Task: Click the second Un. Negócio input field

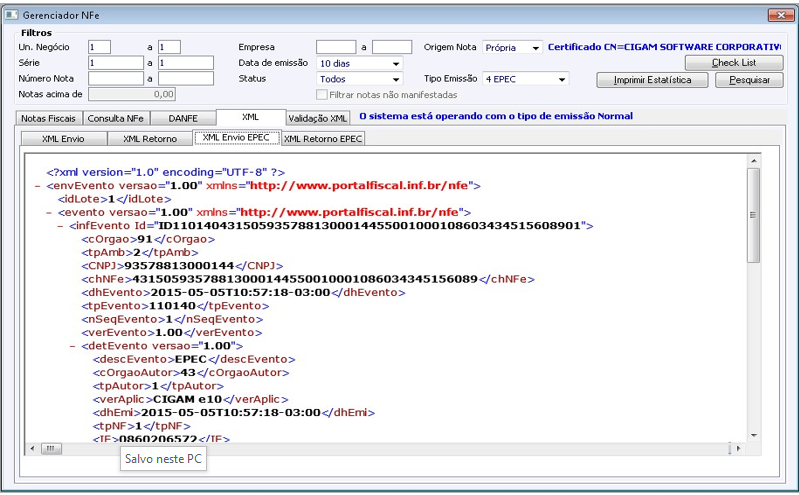Action: tap(169, 47)
